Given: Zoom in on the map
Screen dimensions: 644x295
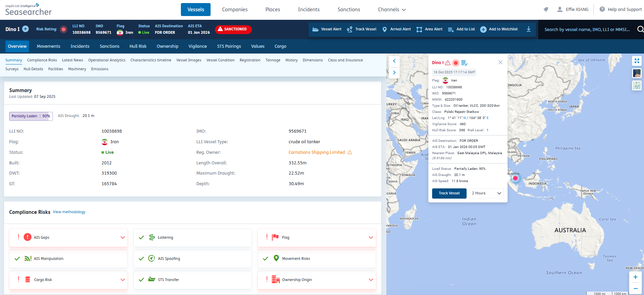Looking at the screenshot, I should (x=635, y=277).
